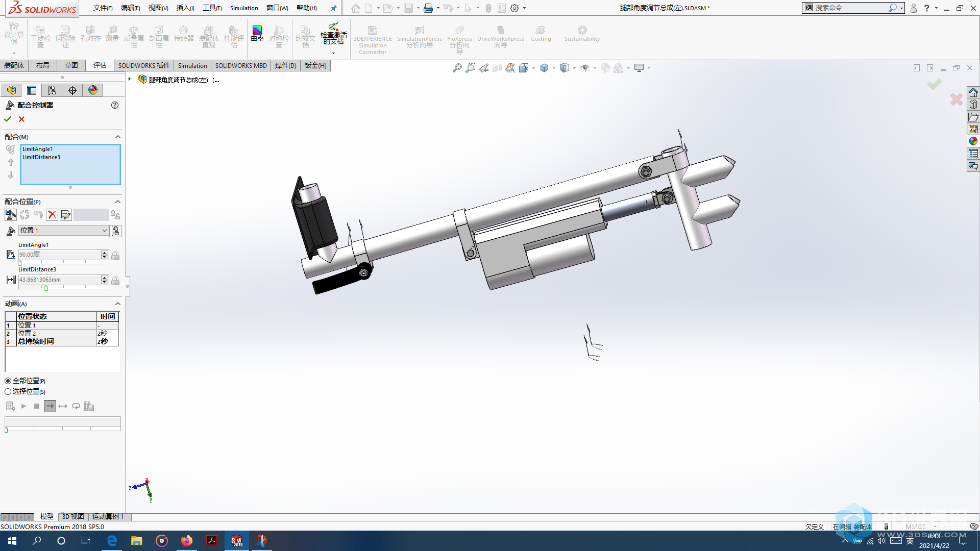Click the calculate animation icon
Viewport: 980px width, 551px height.
pyautogui.click(x=10, y=406)
